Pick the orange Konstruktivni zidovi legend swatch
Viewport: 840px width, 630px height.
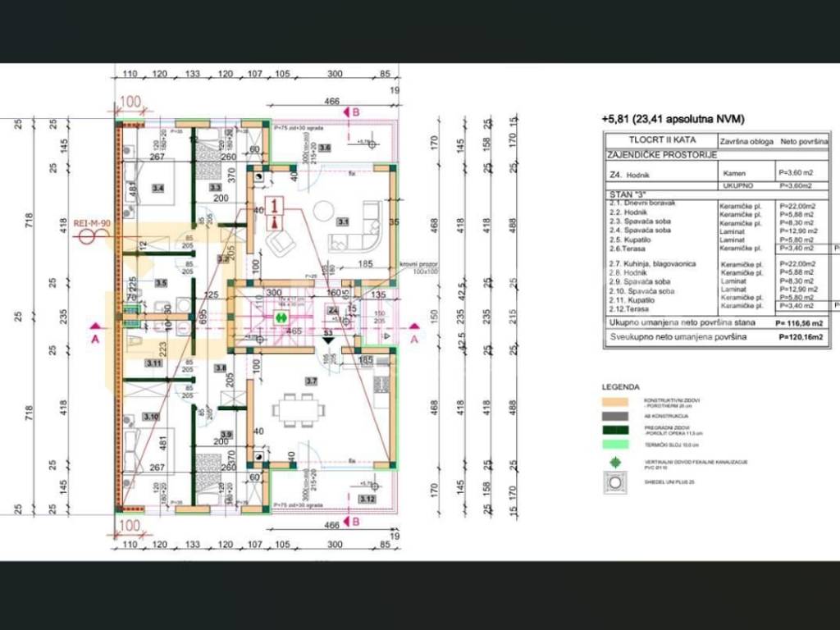(614, 402)
